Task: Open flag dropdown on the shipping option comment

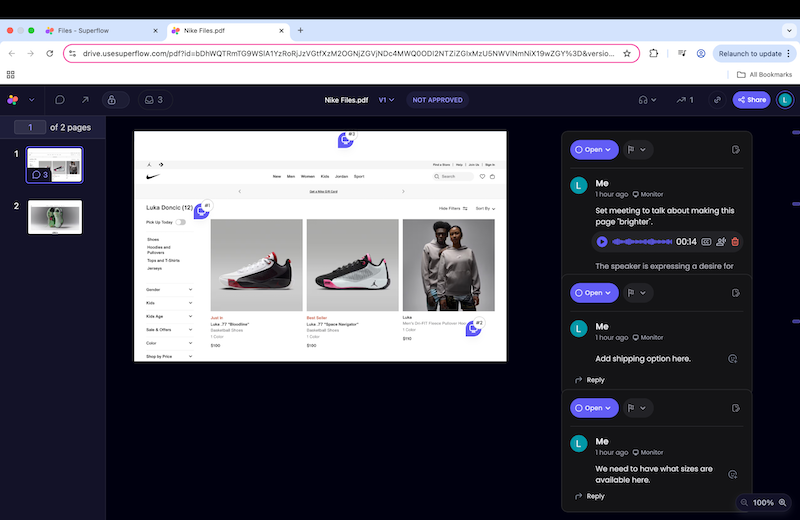Action: click(636, 293)
